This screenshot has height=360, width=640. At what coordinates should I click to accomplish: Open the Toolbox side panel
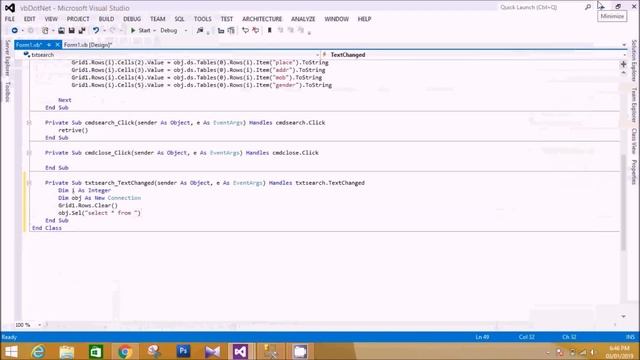click(x=7, y=91)
